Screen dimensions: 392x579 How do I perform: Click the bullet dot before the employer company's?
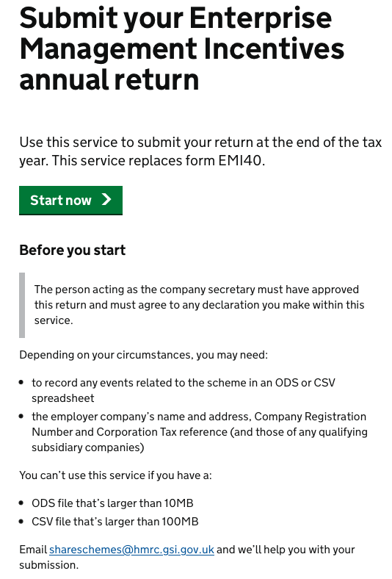pos(21,416)
